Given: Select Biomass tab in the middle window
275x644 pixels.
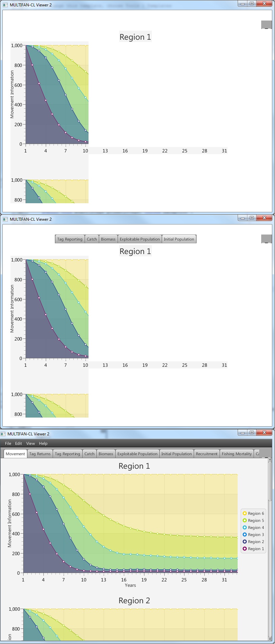Looking at the screenshot, I should point(108,239).
